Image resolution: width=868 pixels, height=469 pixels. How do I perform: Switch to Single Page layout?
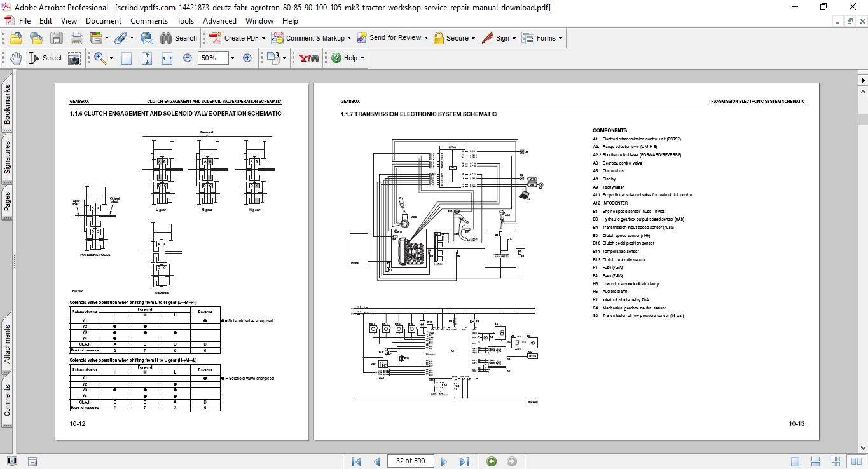796,461
